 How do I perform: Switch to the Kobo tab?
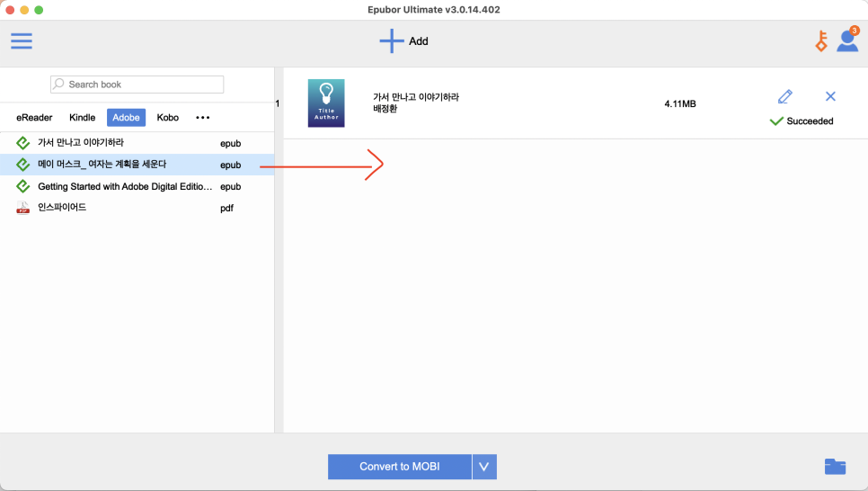(x=168, y=118)
